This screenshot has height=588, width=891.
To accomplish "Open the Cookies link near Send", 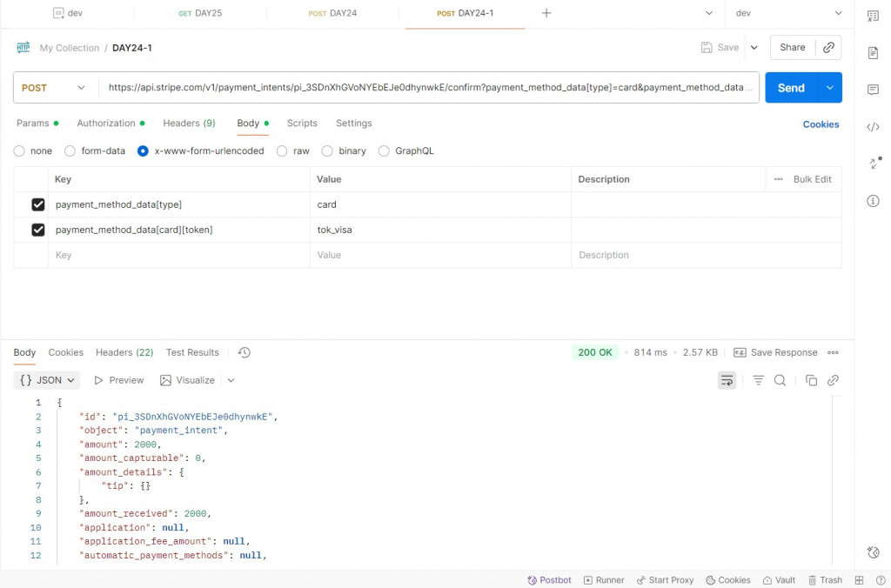I will click(x=821, y=124).
